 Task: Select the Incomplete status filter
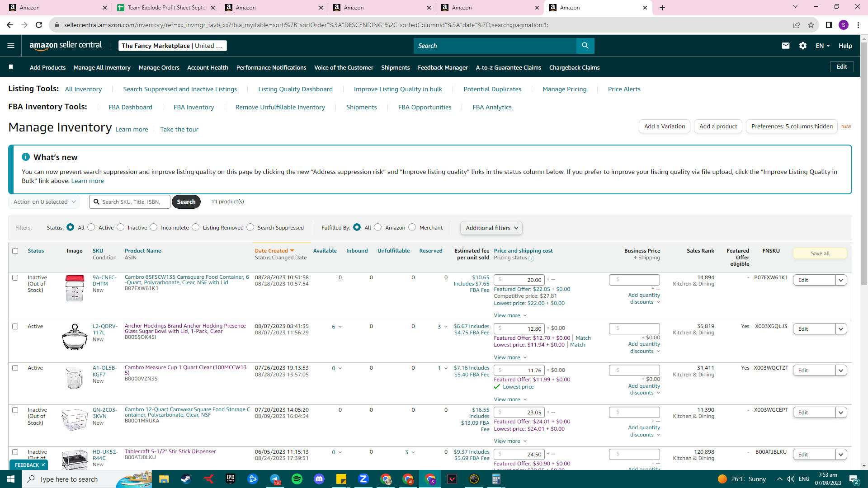pos(154,227)
